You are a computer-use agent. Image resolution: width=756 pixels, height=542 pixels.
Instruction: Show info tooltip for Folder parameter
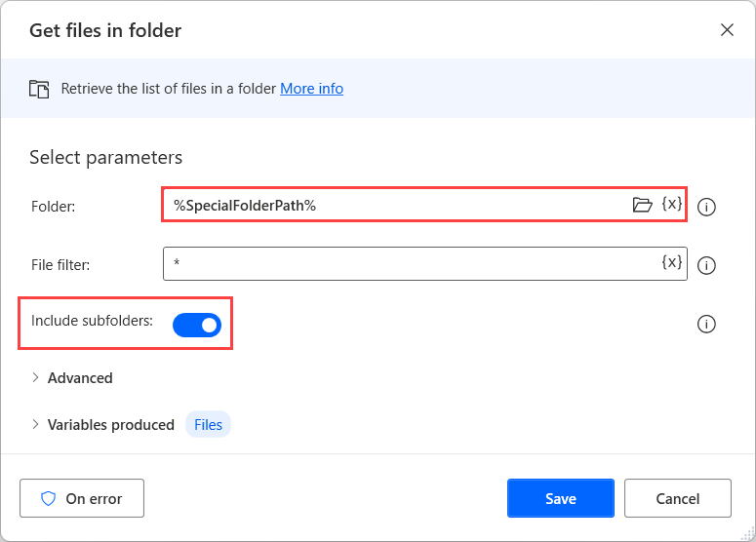(707, 207)
